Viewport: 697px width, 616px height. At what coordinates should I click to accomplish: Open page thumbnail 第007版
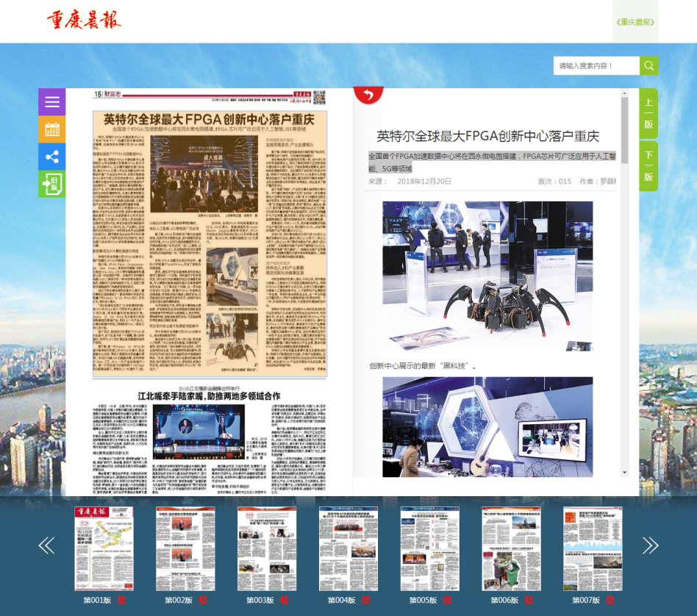pyautogui.click(x=593, y=548)
